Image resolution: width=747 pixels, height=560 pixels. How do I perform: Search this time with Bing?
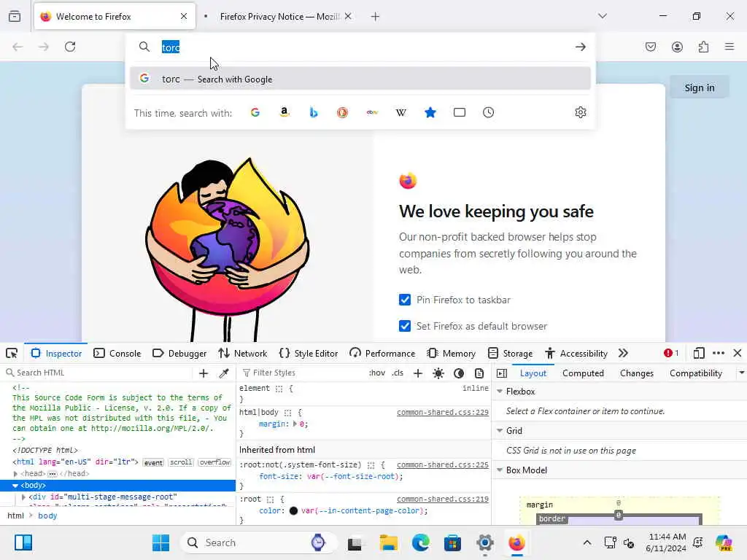pos(314,112)
